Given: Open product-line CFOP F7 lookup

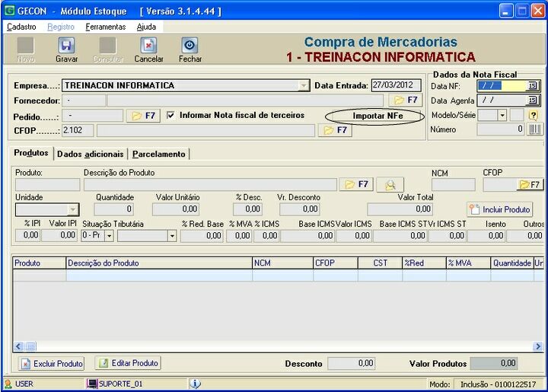Looking at the screenshot, I should click(530, 184).
